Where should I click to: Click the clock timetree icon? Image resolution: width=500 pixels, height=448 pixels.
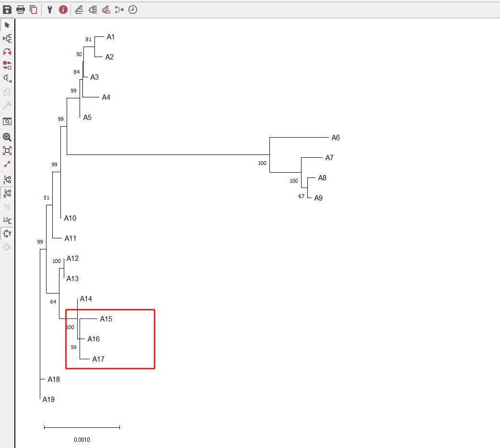pos(133,10)
